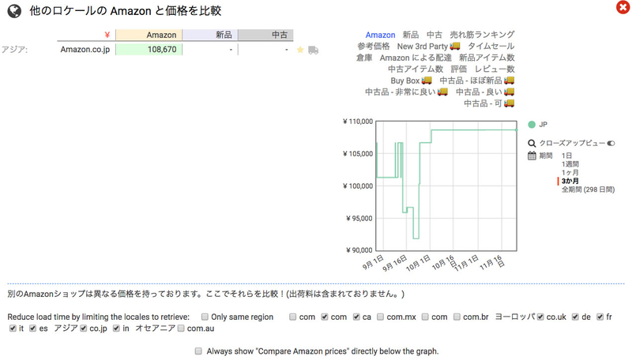632x364 pixels.
Task: Select the 全期間 (298 日間) period
Action: (588, 190)
